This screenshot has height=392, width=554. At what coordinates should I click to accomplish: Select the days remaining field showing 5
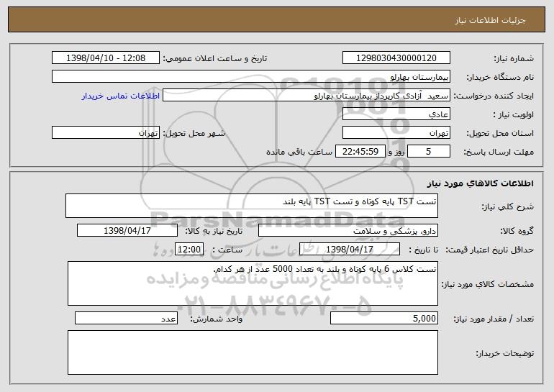[x=429, y=152]
